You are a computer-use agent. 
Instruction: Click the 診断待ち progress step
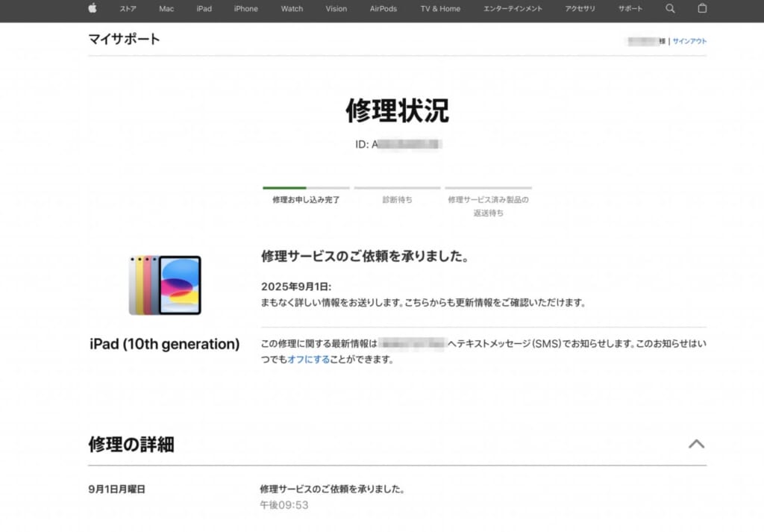coord(397,195)
